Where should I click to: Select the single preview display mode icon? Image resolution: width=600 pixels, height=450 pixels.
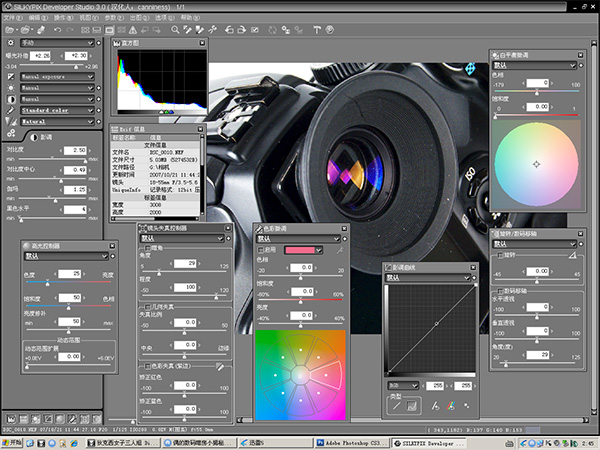109,29
